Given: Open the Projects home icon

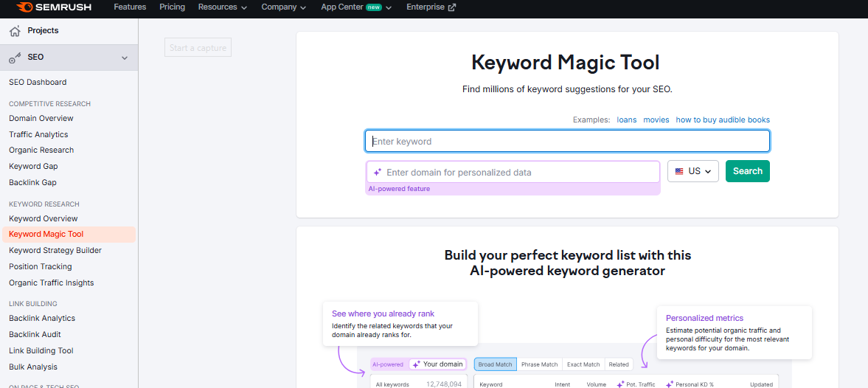Looking at the screenshot, I should coord(15,30).
